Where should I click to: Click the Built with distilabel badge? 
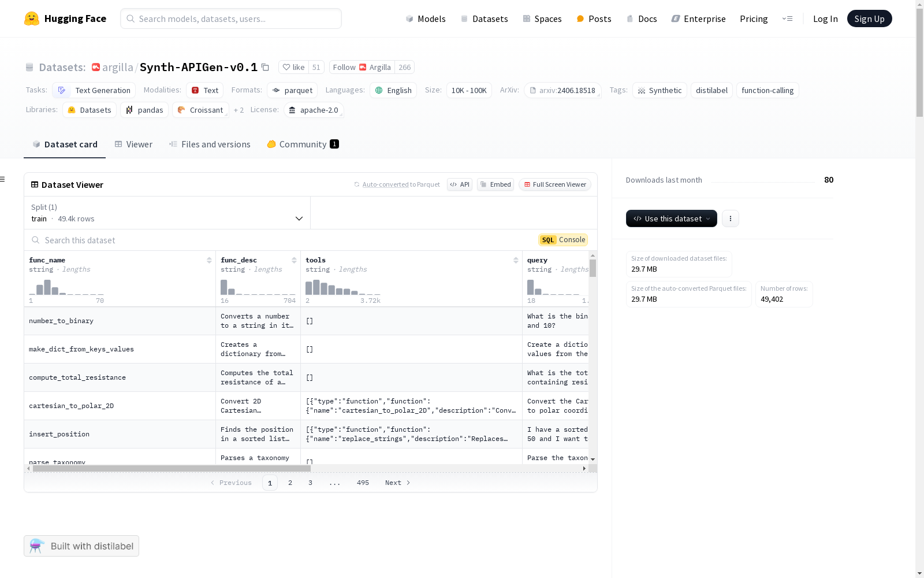(x=81, y=546)
